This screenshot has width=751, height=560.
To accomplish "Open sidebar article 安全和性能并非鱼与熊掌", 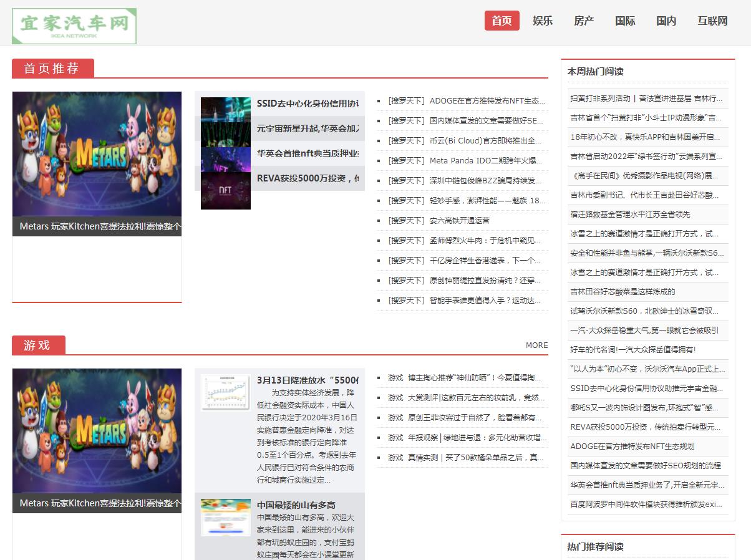I will pos(647,253).
